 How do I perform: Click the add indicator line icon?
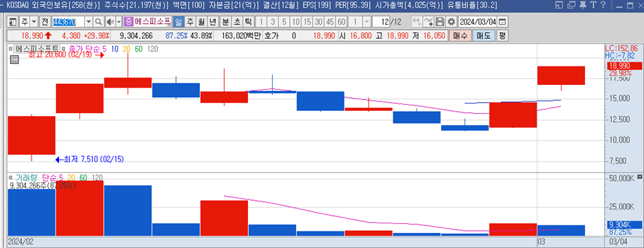[x=428, y=22]
